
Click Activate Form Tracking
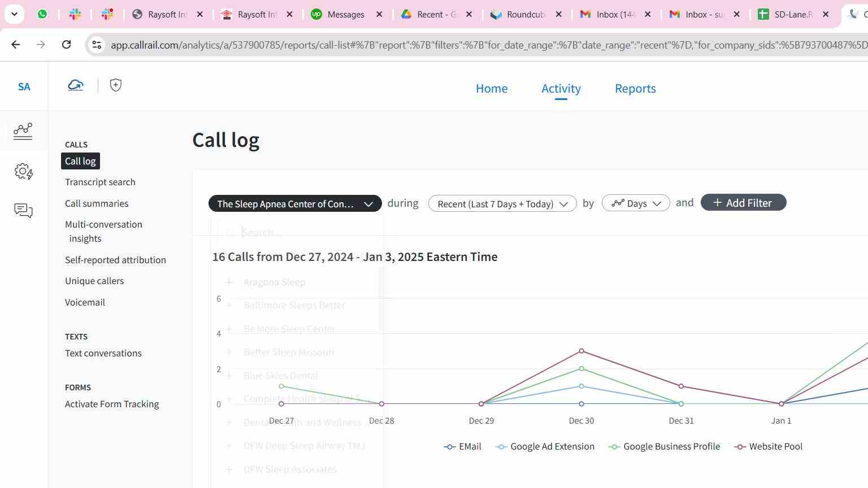(x=112, y=404)
